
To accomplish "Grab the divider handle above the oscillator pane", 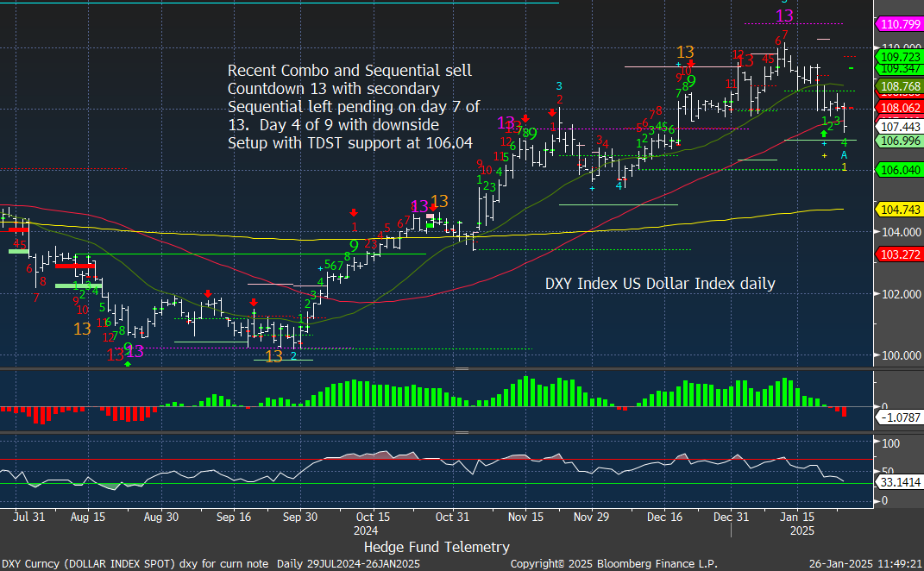I will [x=462, y=432].
